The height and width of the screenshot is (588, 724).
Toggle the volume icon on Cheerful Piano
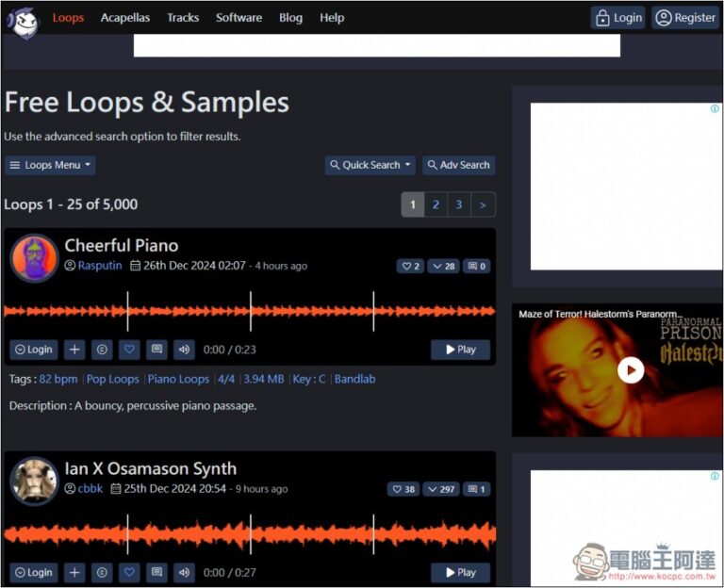(184, 350)
